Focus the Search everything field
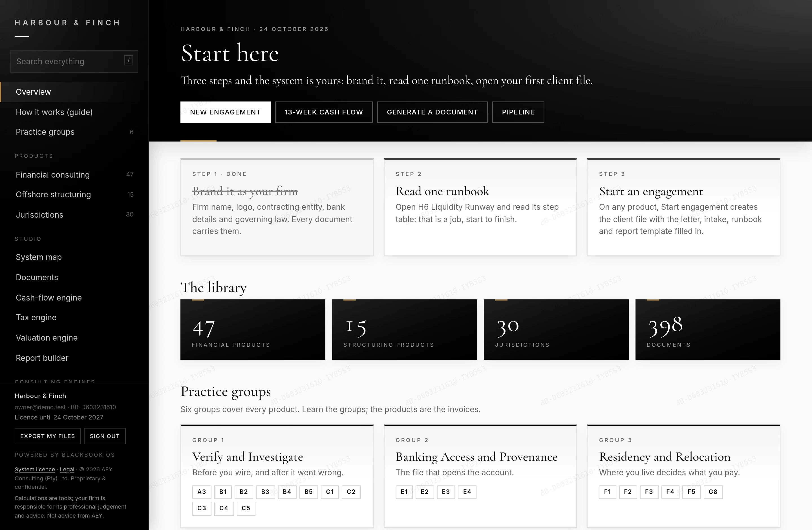Image resolution: width=812 pixels, height=530 pixels. 74,61
